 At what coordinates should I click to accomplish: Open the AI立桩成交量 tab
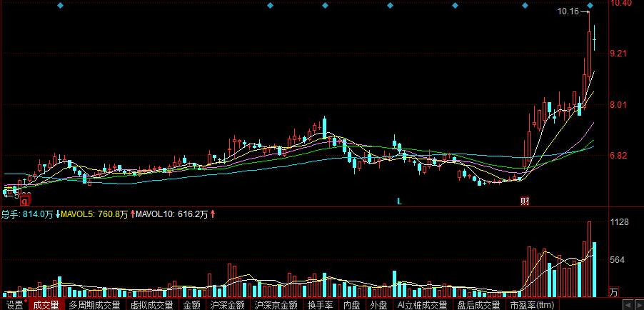pyautogui.click(x=422, y=305)
